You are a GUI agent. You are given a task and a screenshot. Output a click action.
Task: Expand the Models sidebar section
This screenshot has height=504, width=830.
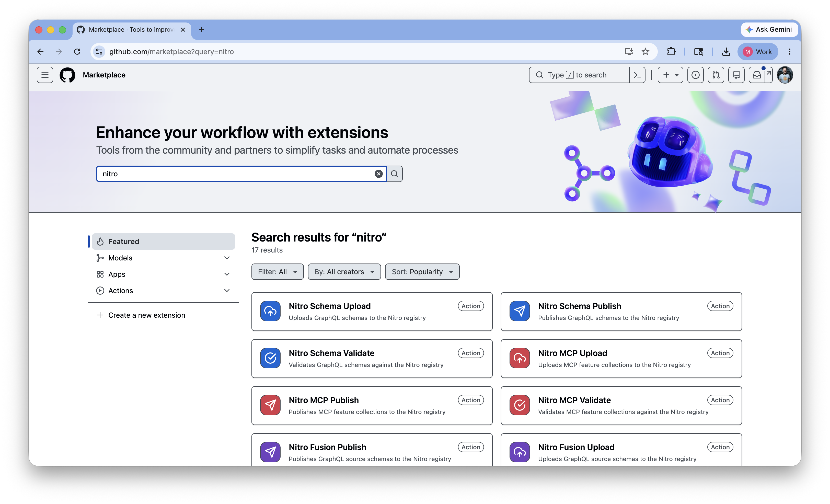tap(227, 258)
